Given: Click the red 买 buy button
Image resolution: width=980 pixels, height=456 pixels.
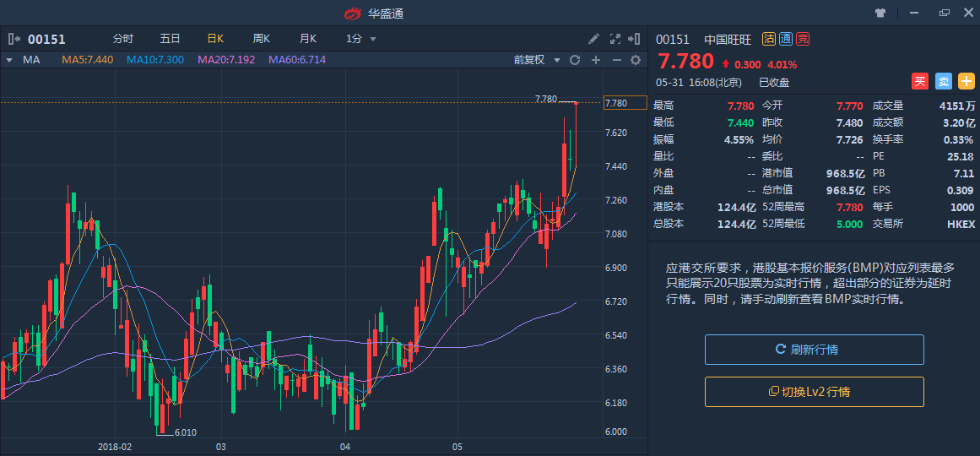Looking at the screenshot, I should coord(919,81).
